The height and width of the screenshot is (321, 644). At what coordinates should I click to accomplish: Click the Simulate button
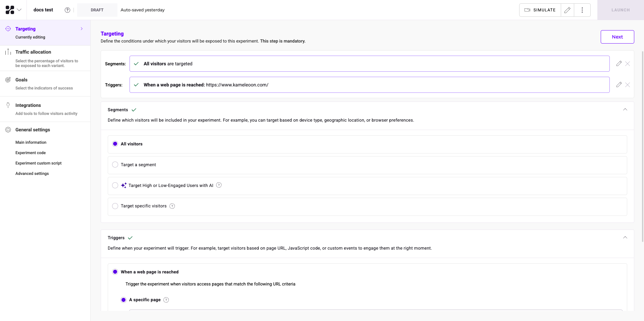click(540, 10)
